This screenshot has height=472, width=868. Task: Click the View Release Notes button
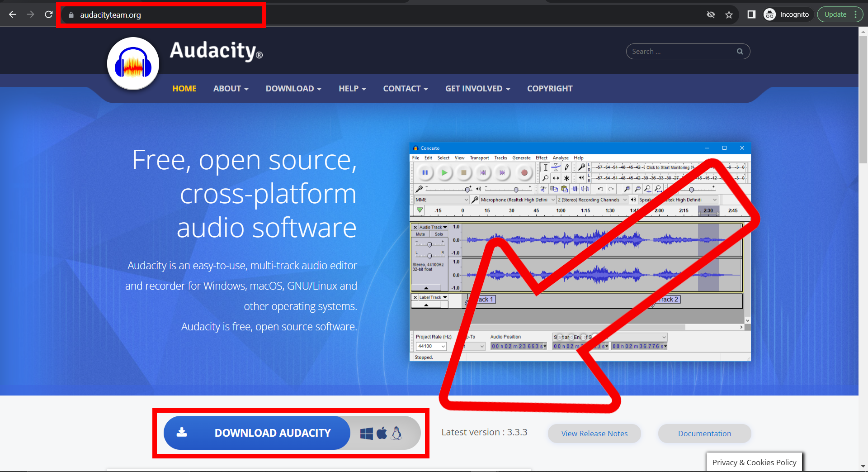coord(594,433)
